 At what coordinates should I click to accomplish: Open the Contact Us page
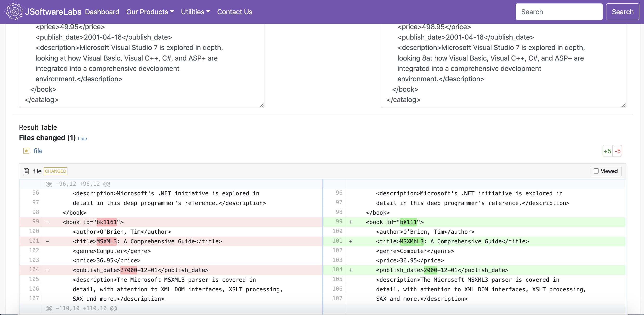click(x=235, y=12)
